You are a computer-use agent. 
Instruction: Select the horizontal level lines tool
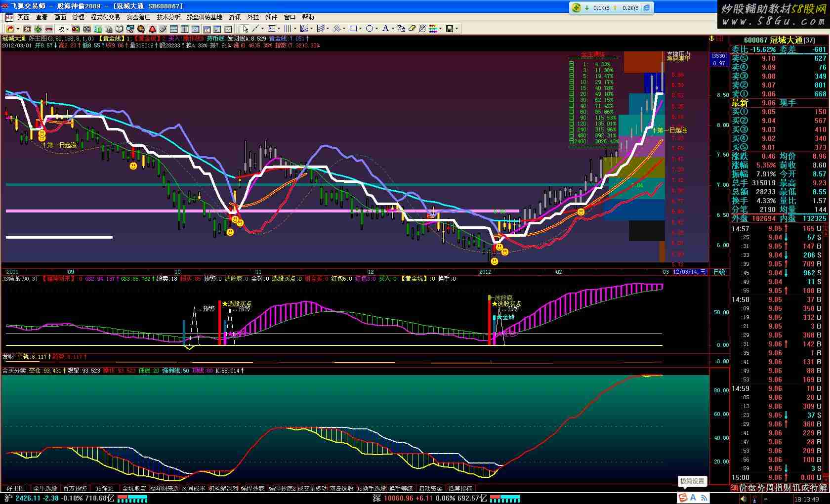(x=272, y=29)
